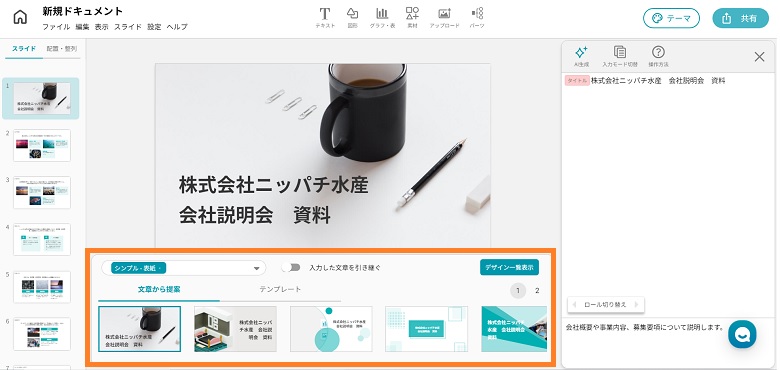Open the ヘルプ menu
Image resolution: width=780 pixels, height=370 pixels.
(x=177, y=27)
